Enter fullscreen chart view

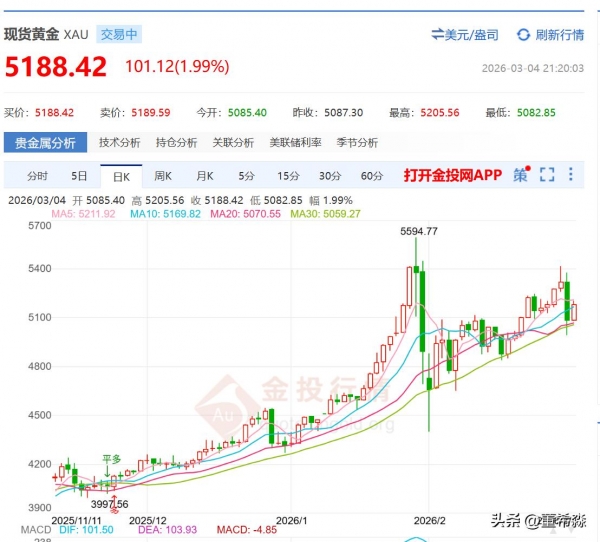click(547, 175)
